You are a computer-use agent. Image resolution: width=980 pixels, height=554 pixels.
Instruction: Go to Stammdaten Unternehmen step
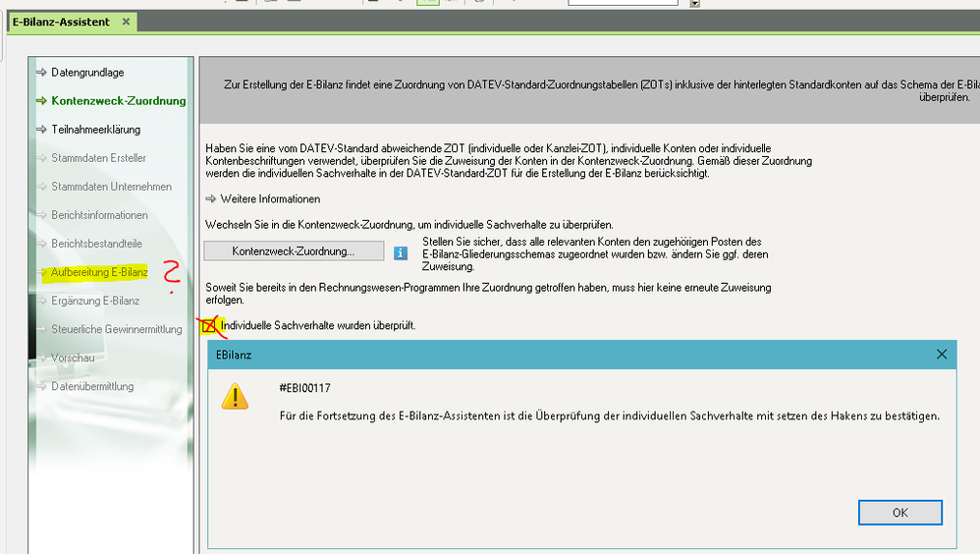coord(111,187)
